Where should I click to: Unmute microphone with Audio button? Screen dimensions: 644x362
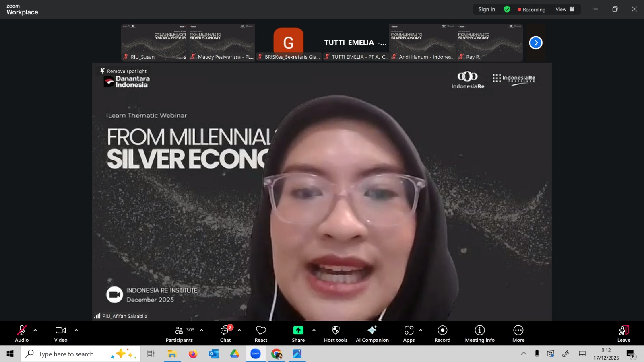point(22,334)
